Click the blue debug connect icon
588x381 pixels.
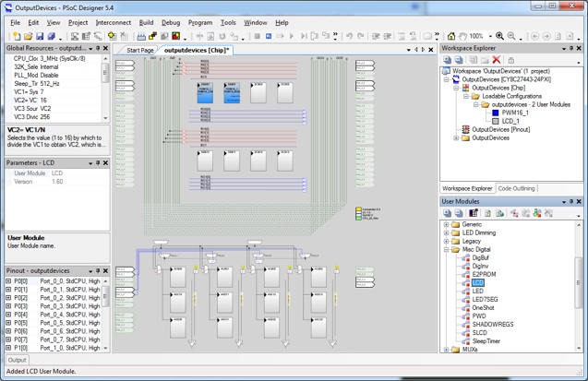click(x=269, y=36)
